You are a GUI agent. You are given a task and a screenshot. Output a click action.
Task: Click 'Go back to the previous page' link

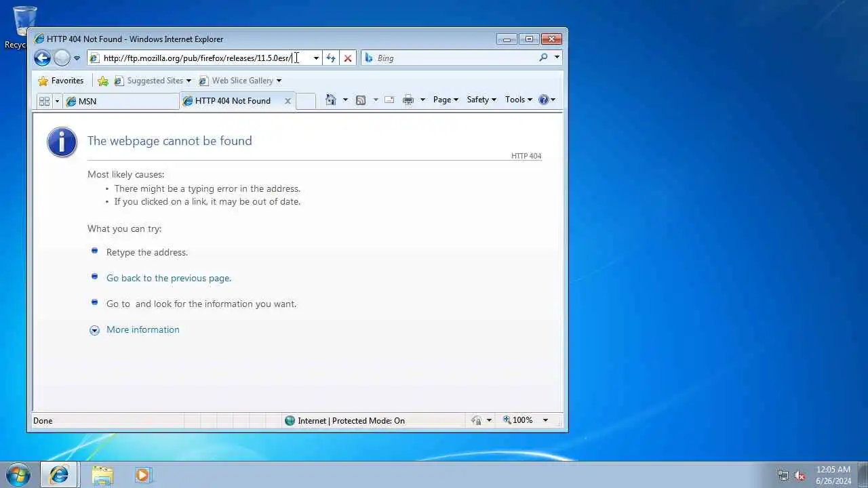pos(169,278)
